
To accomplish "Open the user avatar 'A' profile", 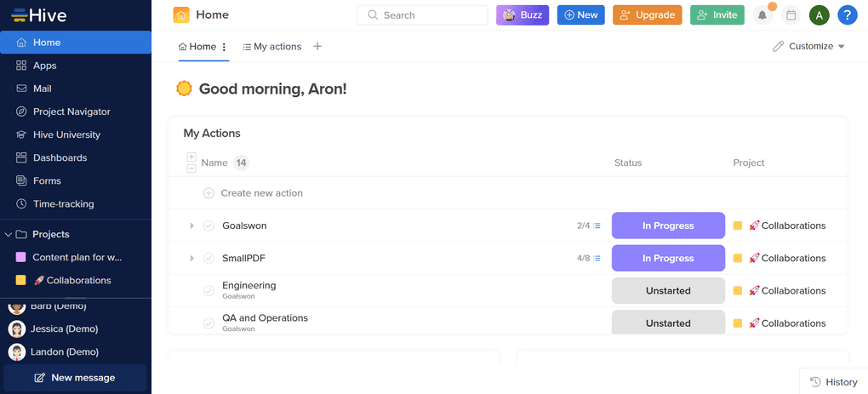I will pos(819,15).
